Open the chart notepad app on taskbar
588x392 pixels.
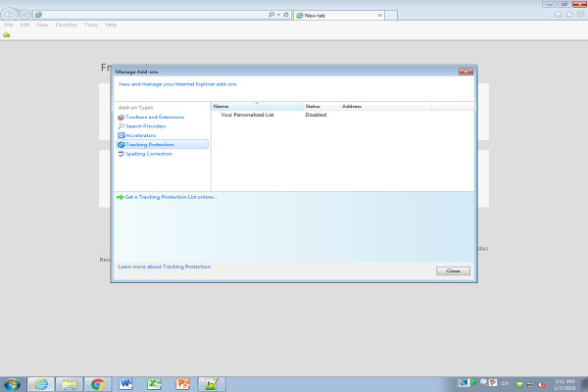(211, 384)
